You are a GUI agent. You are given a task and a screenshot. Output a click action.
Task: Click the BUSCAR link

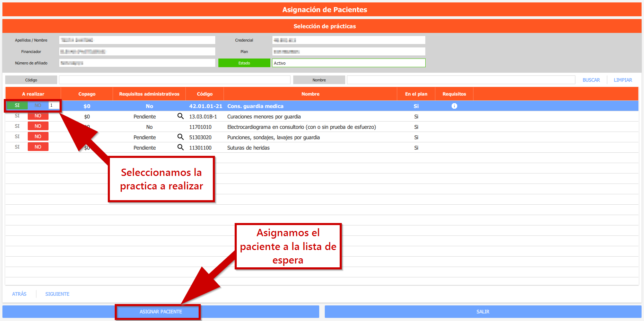[x=591, y=80]
